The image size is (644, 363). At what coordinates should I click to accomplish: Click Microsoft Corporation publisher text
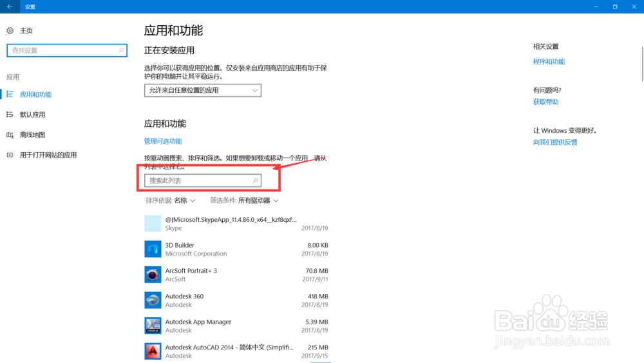(196, 253)
